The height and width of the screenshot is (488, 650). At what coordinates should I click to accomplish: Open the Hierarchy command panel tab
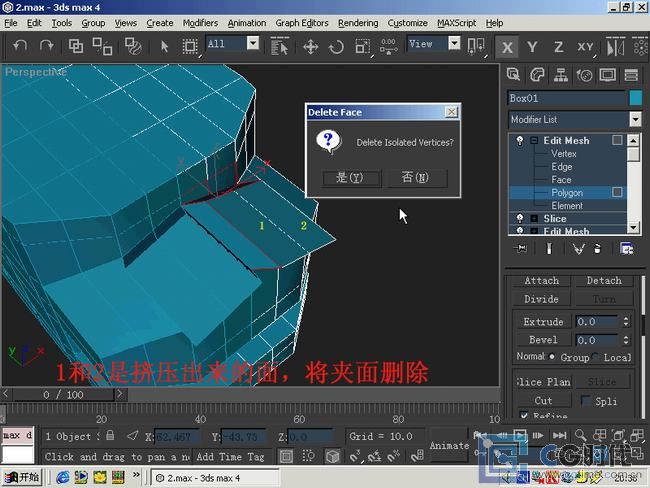(x=560, y=75)
